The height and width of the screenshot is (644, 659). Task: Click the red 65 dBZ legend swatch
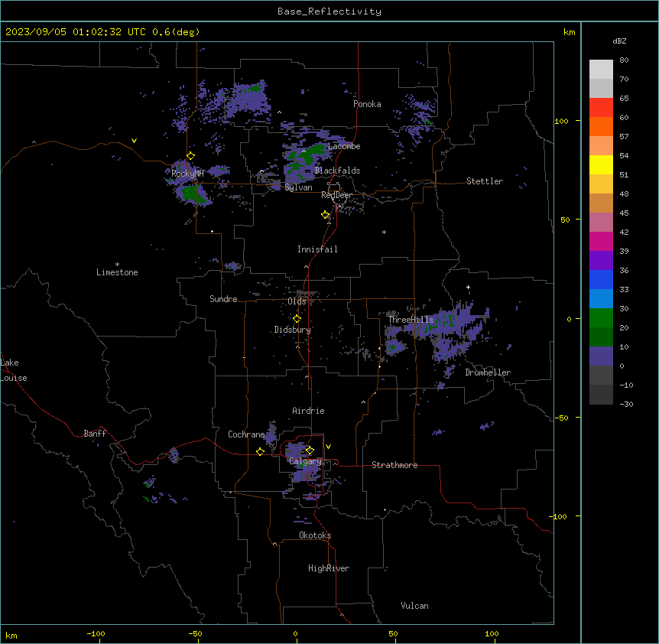[601, 108]
